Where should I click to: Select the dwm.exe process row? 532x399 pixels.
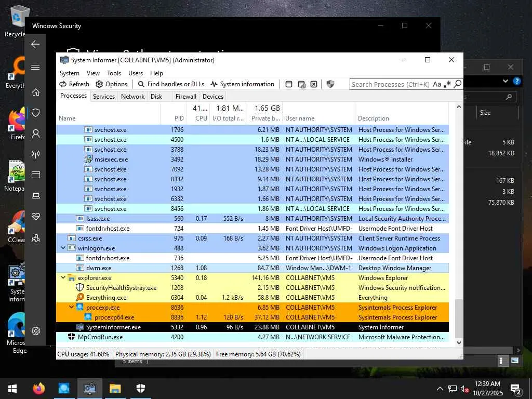coord(252,268)
